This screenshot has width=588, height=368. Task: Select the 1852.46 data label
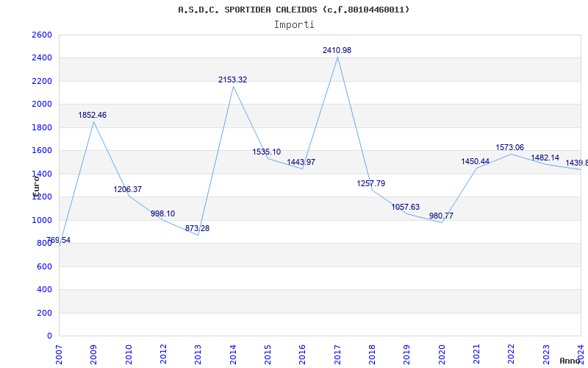tap(93, 115)
